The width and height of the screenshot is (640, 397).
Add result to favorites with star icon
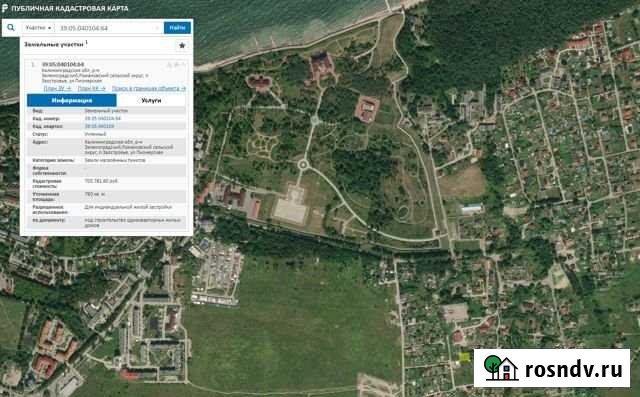click(x=182, y=45)
